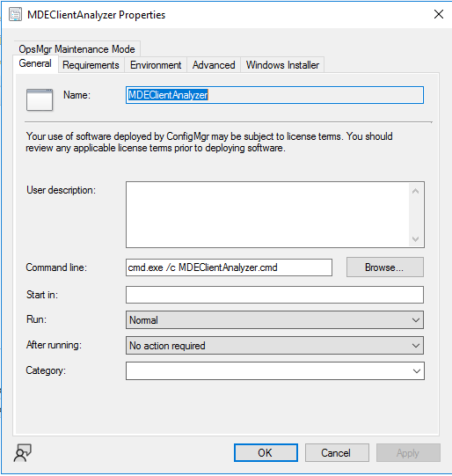Viewport: 452px width, 476px height.
Task: Open the Environment tab
Action: click(156, 65)
